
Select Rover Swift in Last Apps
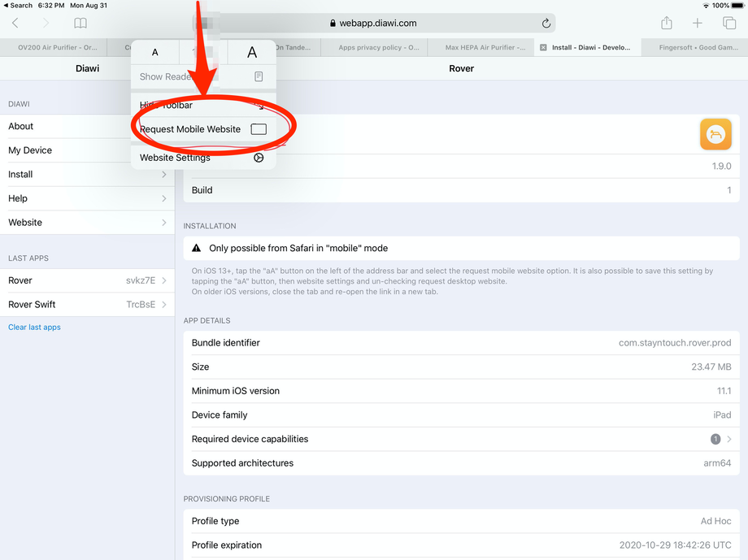(x=87, y=304)
